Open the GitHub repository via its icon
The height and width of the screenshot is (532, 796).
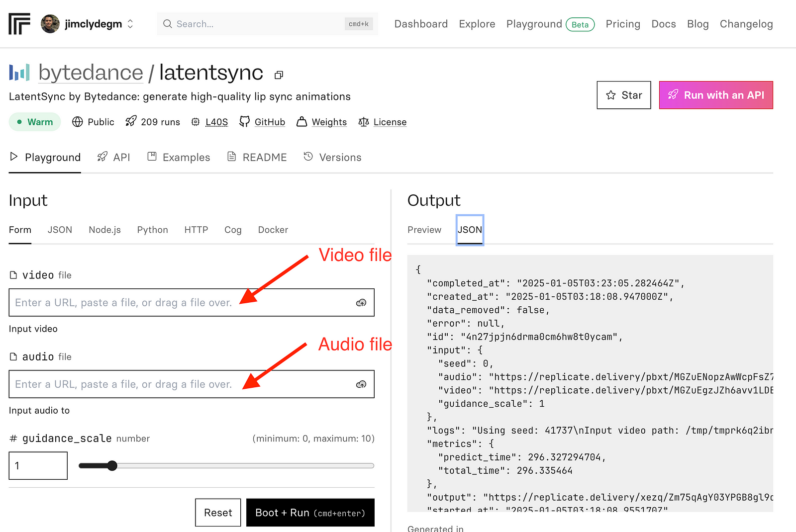244,122
